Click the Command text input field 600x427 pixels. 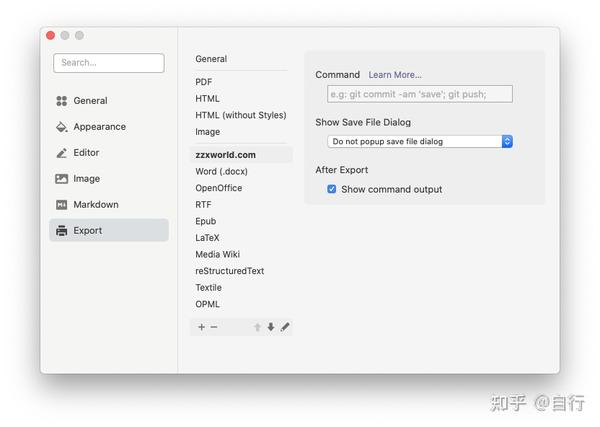(420, 94)
